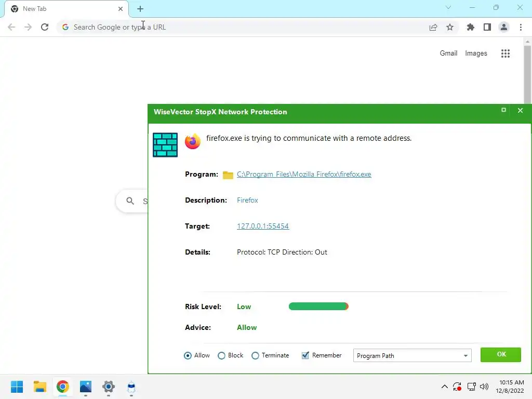This screenshot has height=399, width=532.
Task: Open the network tray icon
Action: (471, 387)
